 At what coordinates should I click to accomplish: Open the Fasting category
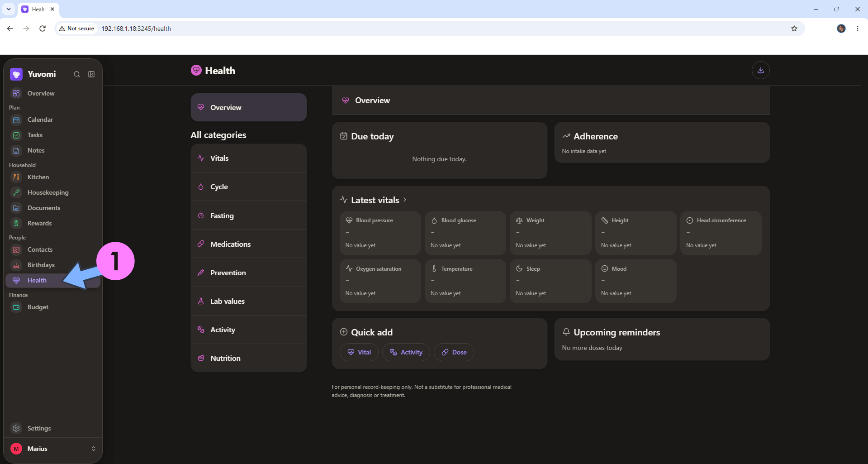(x=248, y=215)
